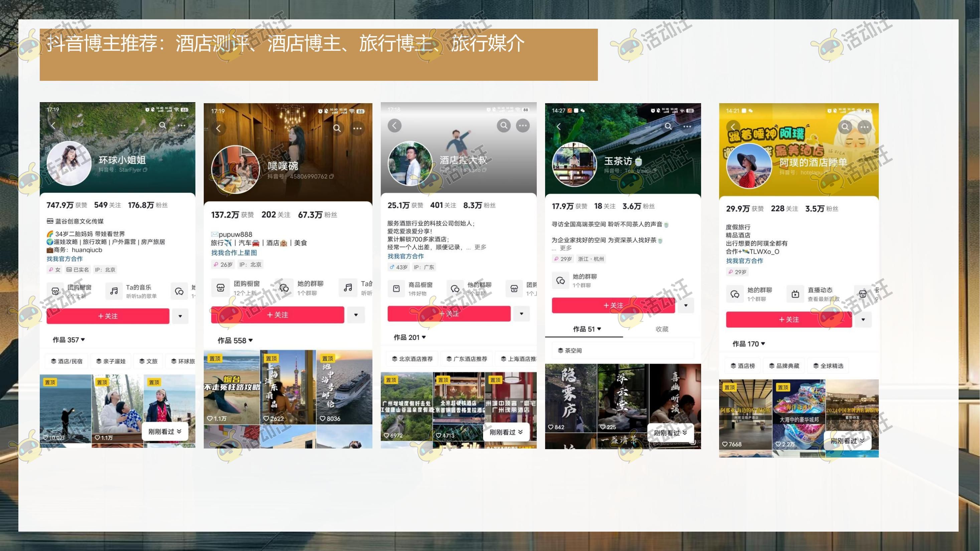This screenshot has width=980, height=551.
Task: Open 团购橱窗 icon on 噗噗碗 profile
Action: (x=220, y=288)
